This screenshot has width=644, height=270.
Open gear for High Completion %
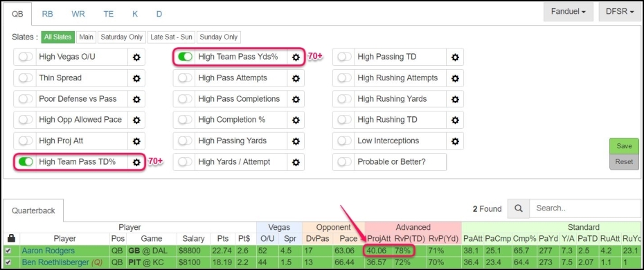pyautogui.click(x=296, y=120)
